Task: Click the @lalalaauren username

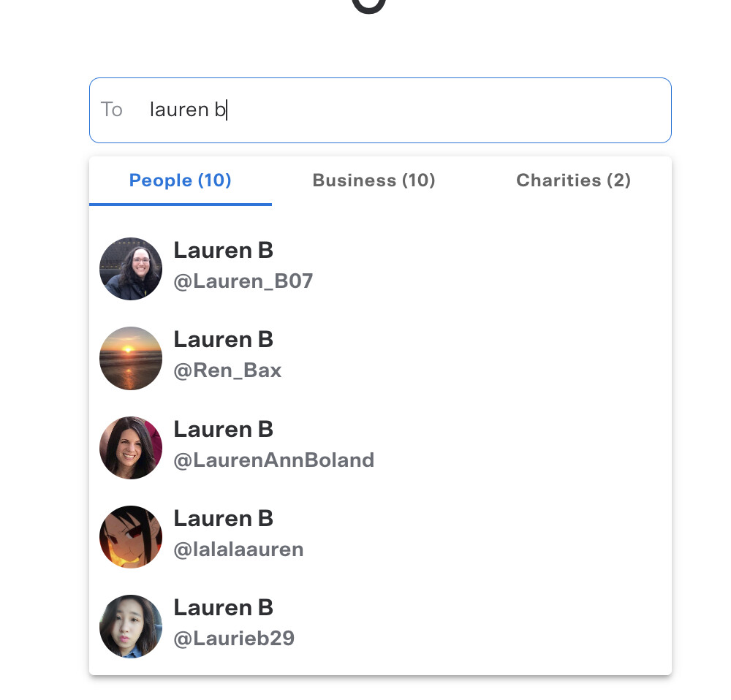Action: pyautogui.click(x=238, y=549)
